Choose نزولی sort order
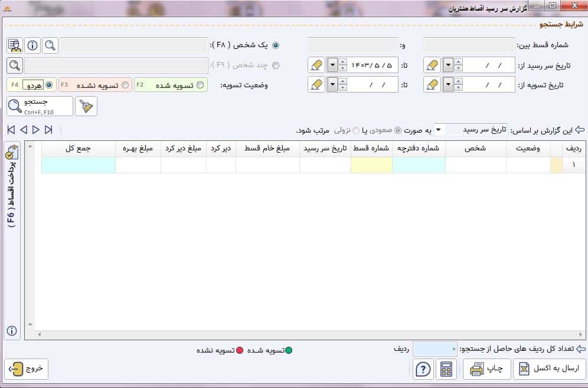Viewport: 588px width, 388px height. click(x=356, y=130)
